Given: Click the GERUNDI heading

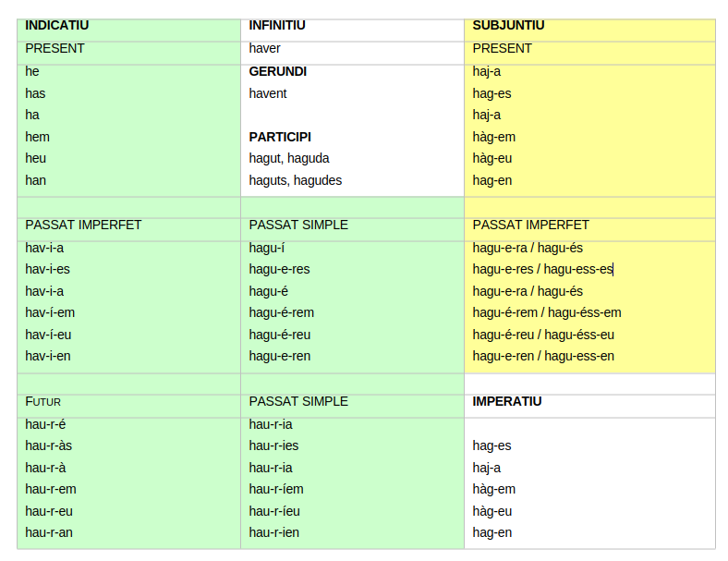Looking at the screenshot, I should tap(278, 71).
